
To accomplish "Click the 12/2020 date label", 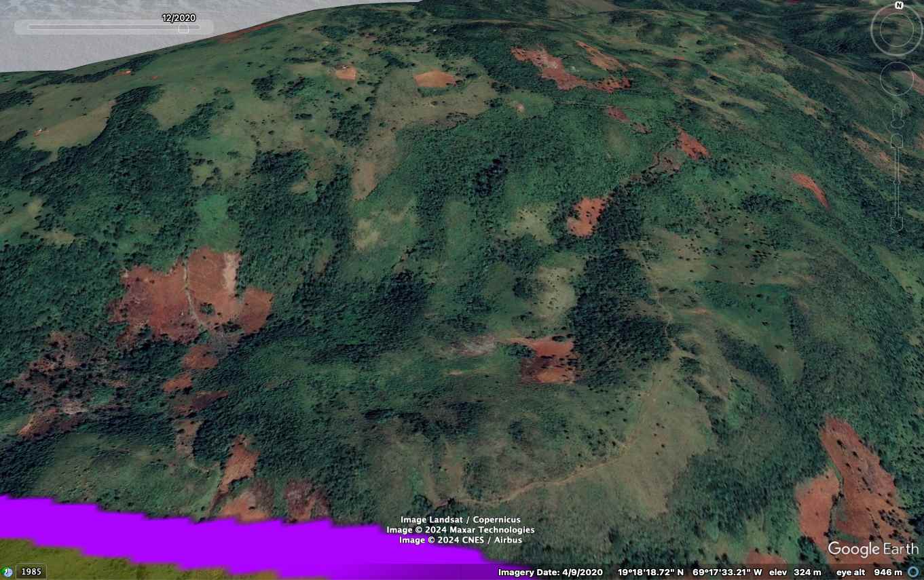I will pyautogui.click(x=179, y=18).
